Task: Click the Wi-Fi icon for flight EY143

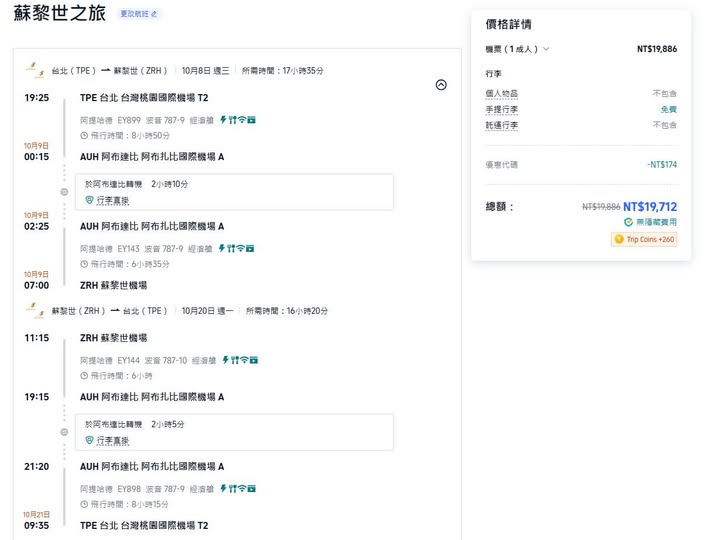Action: click(243, 249)
